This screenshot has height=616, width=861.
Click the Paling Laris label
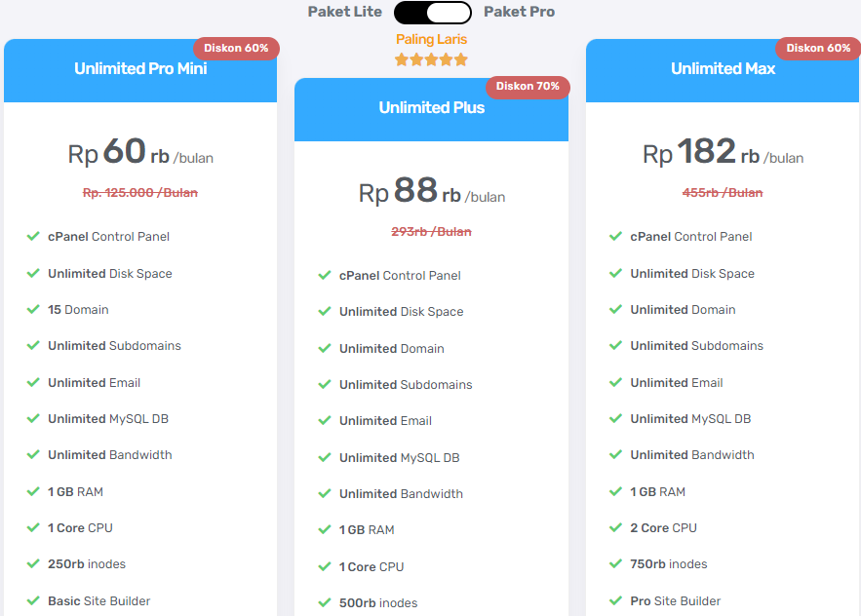431,39
